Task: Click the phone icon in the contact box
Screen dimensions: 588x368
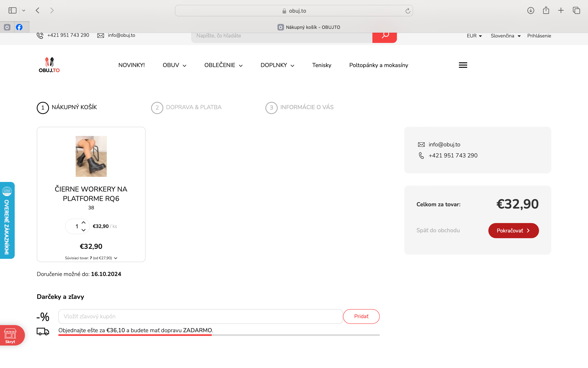Action: (421, 156)
